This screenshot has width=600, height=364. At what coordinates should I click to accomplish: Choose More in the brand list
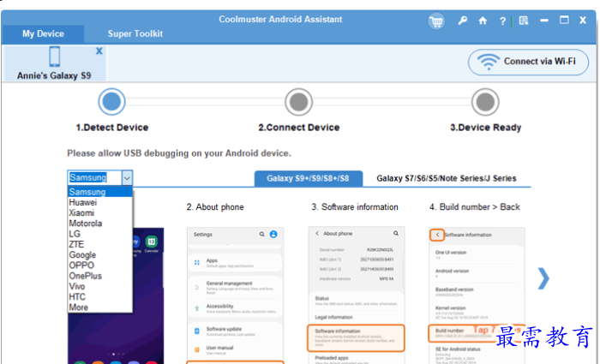[100, 307]
